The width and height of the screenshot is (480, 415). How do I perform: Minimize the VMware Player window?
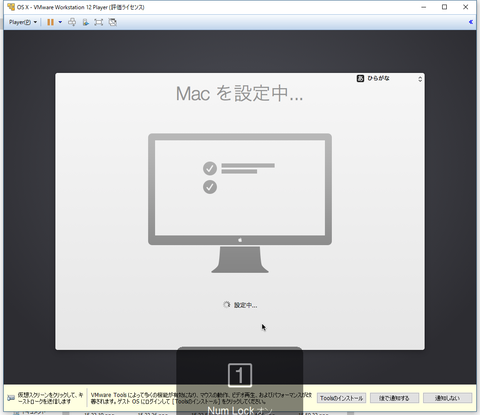[x=424, y=7]
